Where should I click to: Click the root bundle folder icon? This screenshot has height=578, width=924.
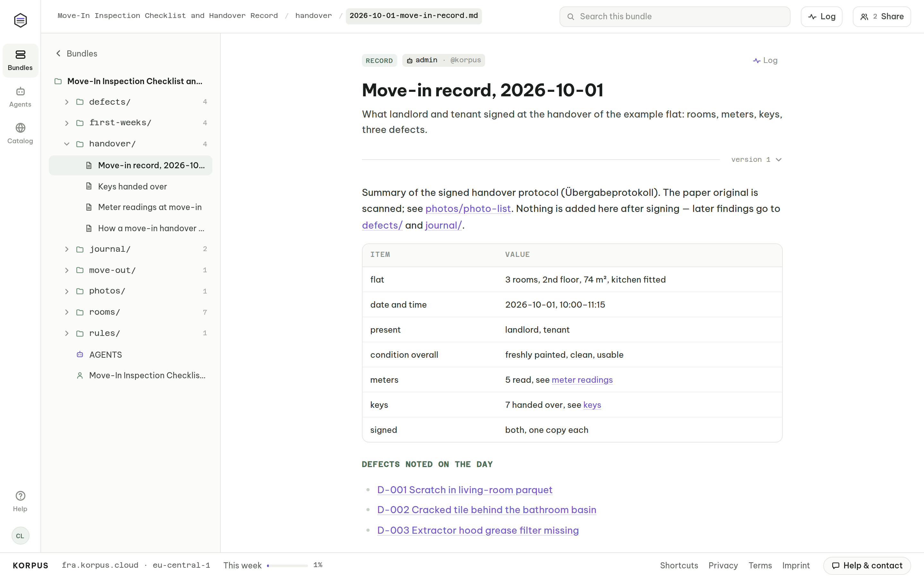click(x=58, y=81)
